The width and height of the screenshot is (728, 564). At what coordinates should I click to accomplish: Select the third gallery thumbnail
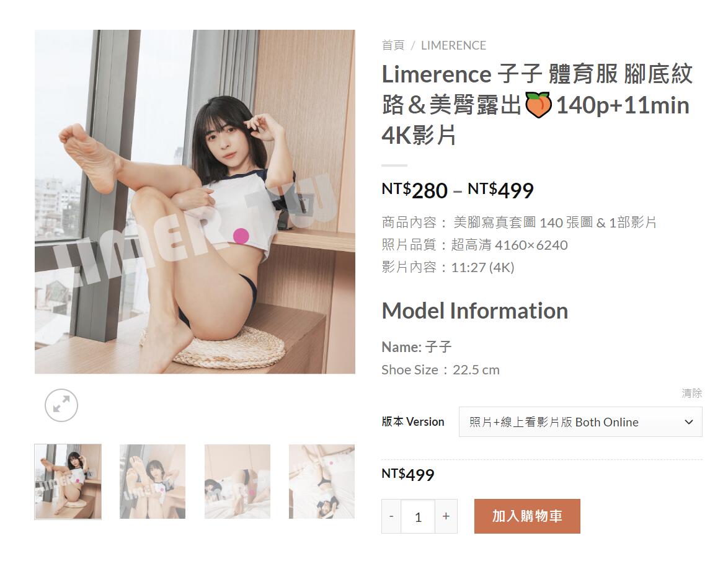pyautogui.click(x=237, y=482)
